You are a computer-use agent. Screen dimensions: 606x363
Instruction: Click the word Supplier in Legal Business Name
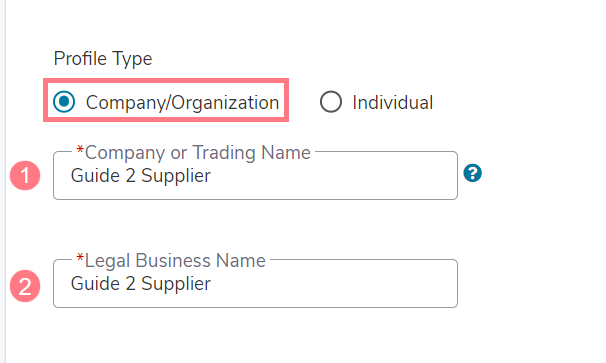(176, 285)
